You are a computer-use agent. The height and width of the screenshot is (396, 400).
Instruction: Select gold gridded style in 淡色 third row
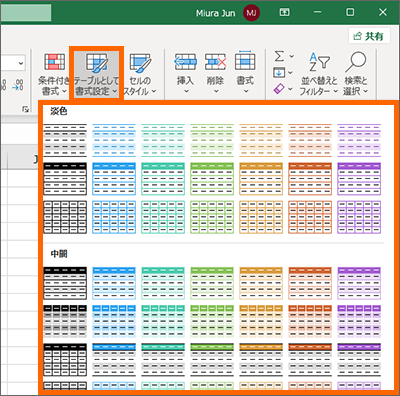[261, 217]
